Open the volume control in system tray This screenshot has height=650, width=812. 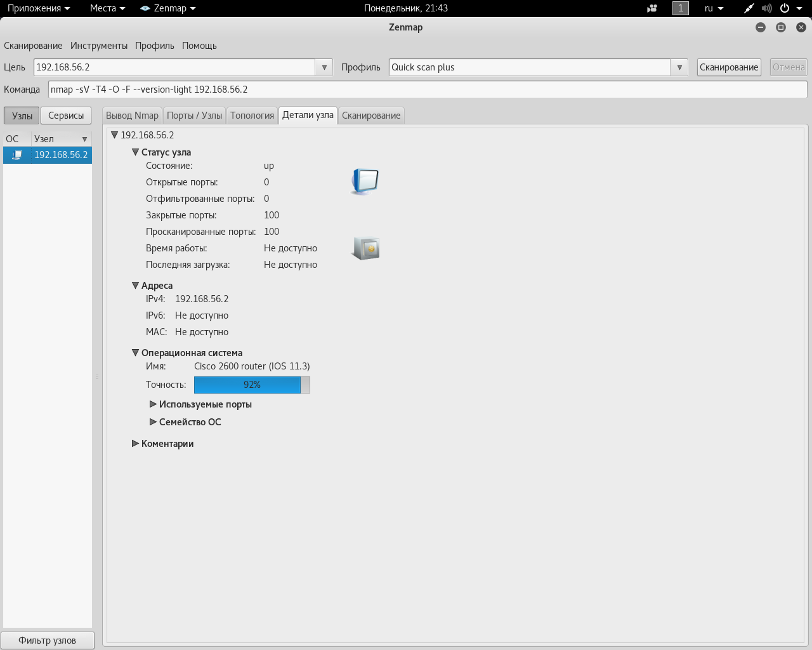click(766, 8)
